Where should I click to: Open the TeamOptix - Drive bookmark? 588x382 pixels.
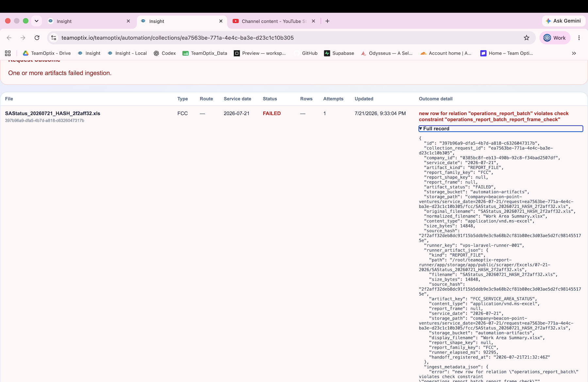[x=47, y=53]
